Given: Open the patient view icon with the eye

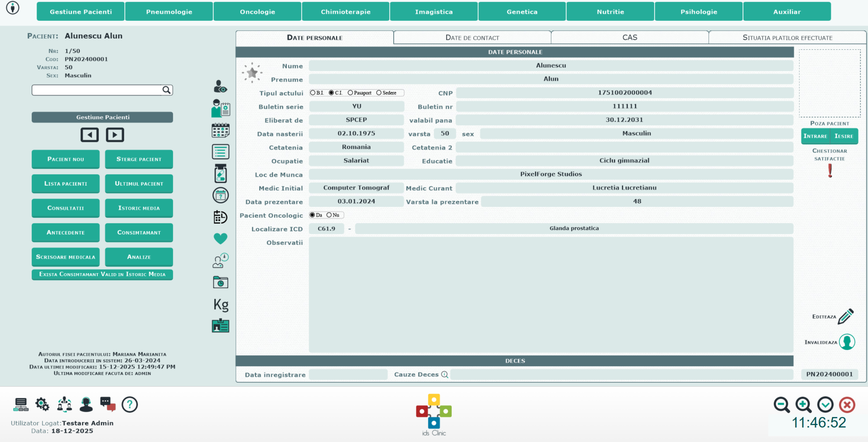Looking at the screenshot, I should pyautogui.click(x=220, y=86).
